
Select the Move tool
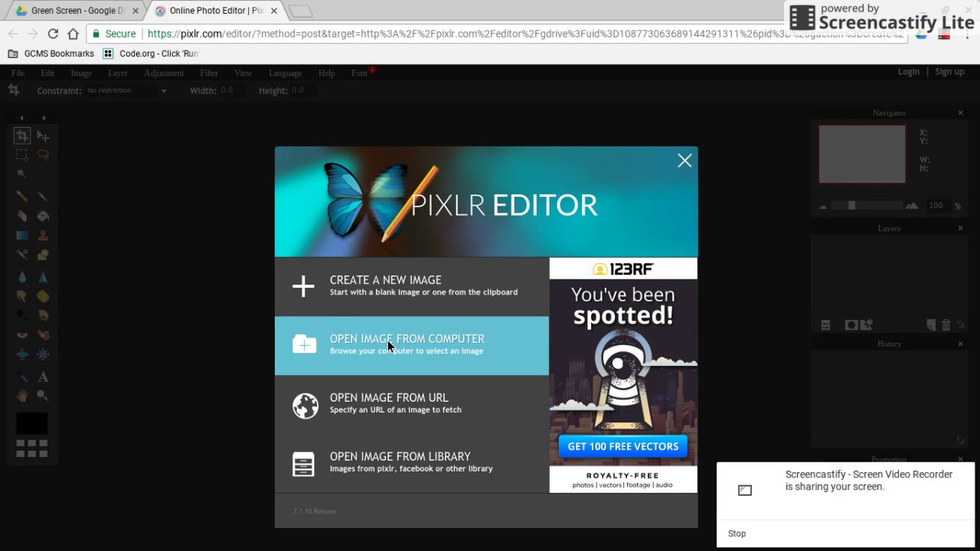(x=43, y=136)
